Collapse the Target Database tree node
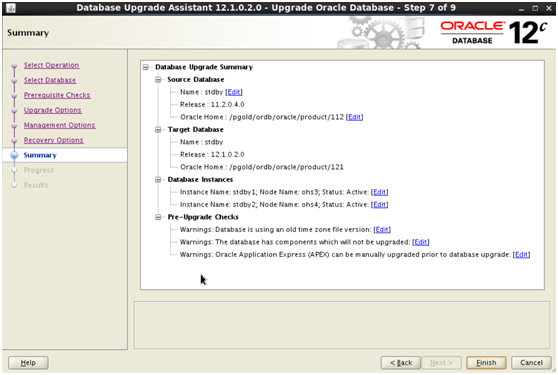This screenshot has height=375, width=558. click(158, 130)
